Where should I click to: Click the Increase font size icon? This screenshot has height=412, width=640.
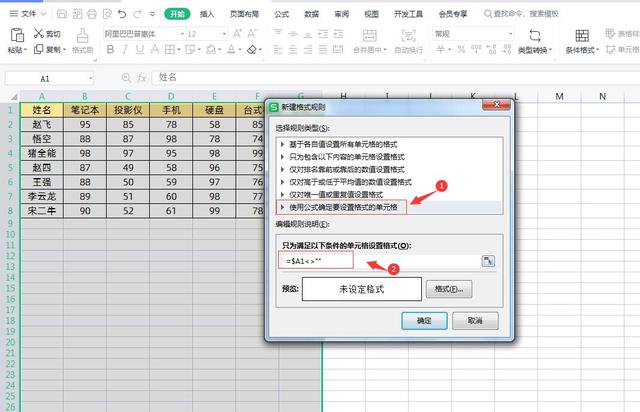237,33
